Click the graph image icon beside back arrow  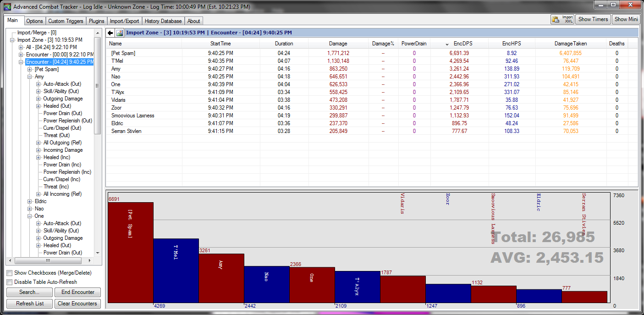click(x=120, y=33)
